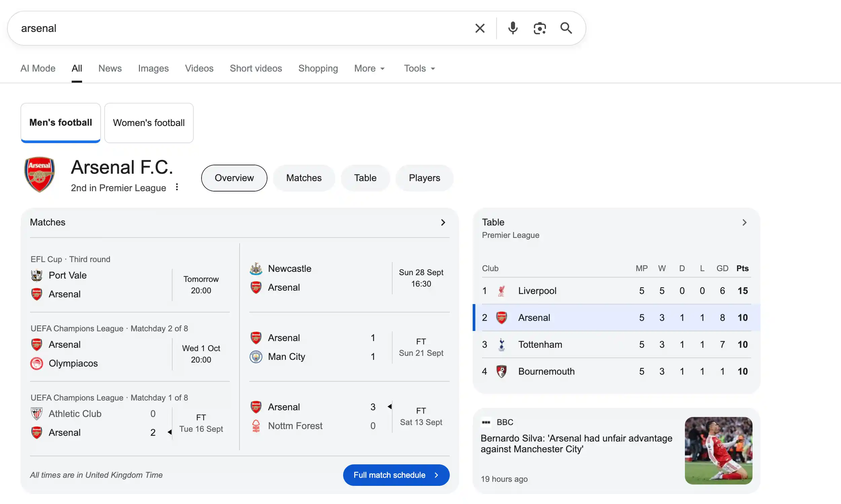The width and height of the screenshot is (841, 504).
Task: Click the search magnifier icon
Action: point(566,28)
